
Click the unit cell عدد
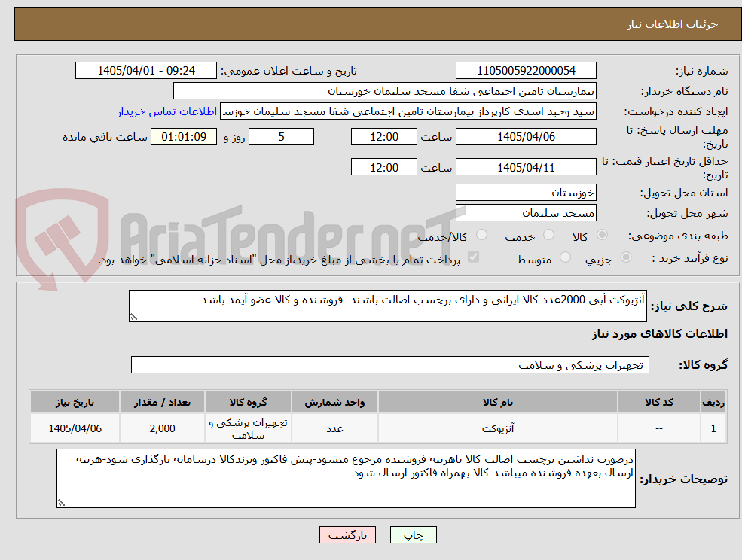[334, 428]
